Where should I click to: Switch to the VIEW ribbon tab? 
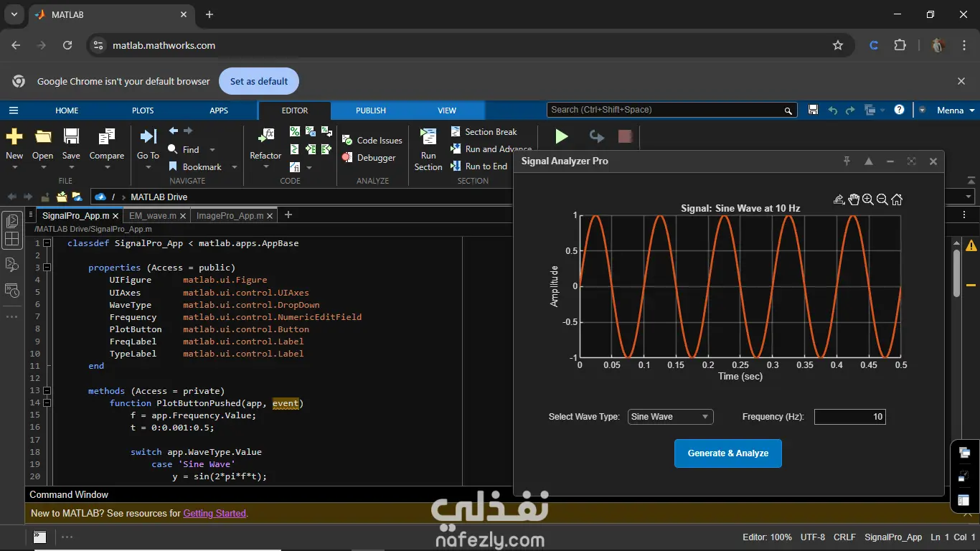click(447, 110)
